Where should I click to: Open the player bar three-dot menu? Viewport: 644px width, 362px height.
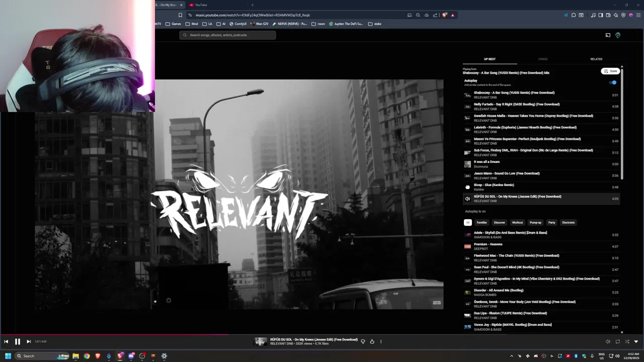[x=381, y=341]
